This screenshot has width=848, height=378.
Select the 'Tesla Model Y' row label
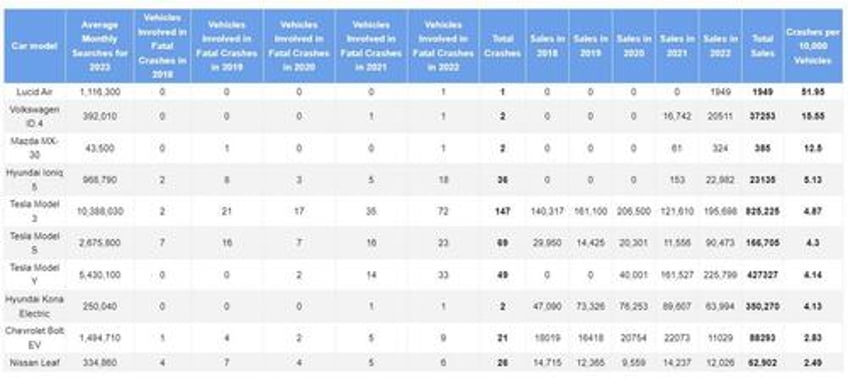point(34,275)
